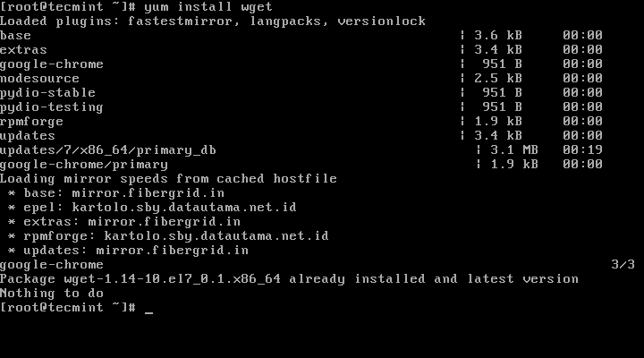Click the '3/3' progress counter
The width and height of the screenshot is (644, 358).
[x=623, y=265]
